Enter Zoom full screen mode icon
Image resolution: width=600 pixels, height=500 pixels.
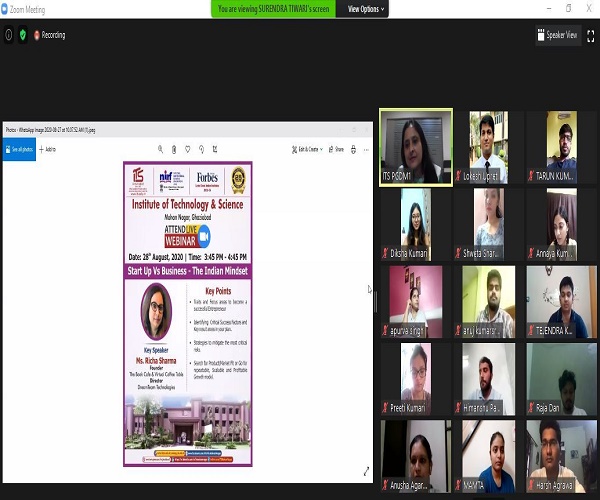tap(590, 36)
